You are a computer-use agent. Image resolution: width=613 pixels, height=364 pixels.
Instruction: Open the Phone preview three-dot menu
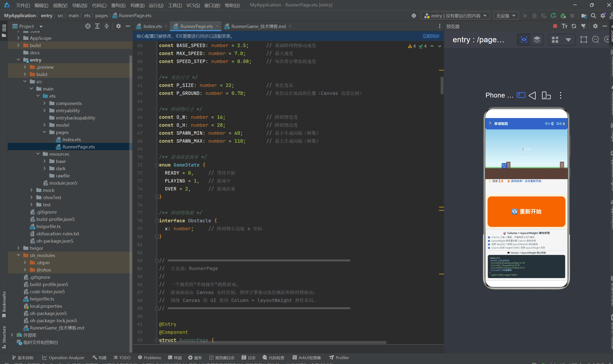tap(560, 95)
